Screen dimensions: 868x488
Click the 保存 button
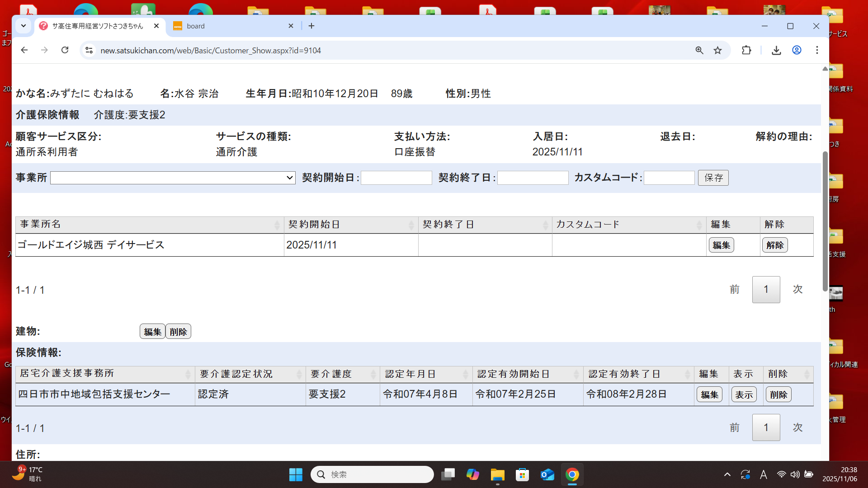[x=713, y=178]
